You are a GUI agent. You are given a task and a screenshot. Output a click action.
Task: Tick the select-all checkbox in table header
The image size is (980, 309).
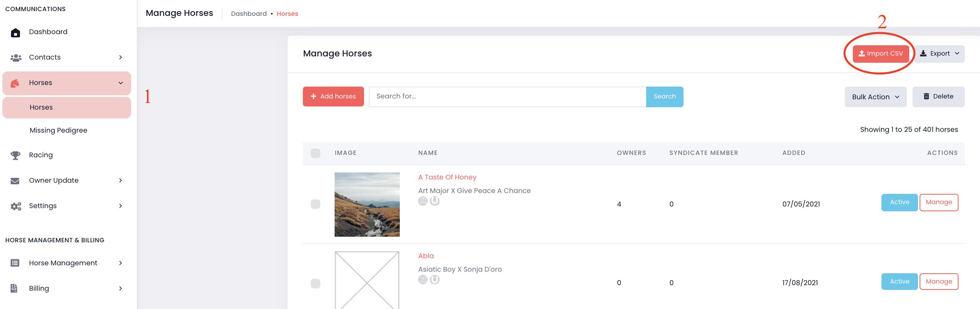pyautogui.click(x=316, y=153)
